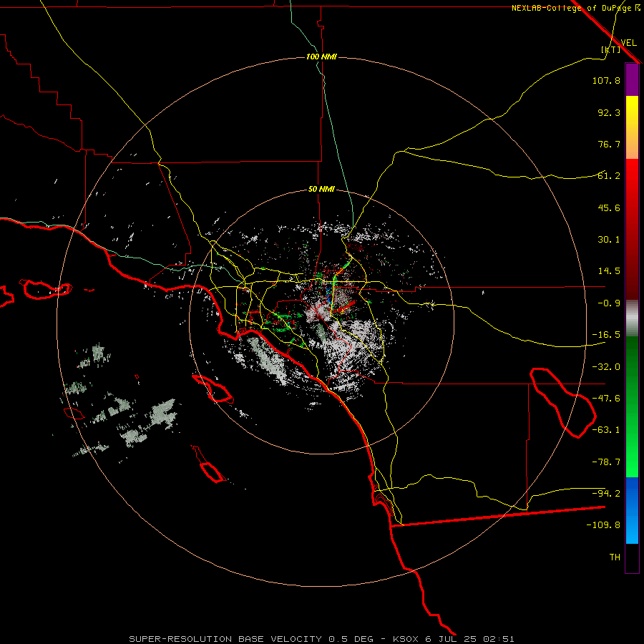Pick the gray band of the velocity scale

(x=632, y=318)
